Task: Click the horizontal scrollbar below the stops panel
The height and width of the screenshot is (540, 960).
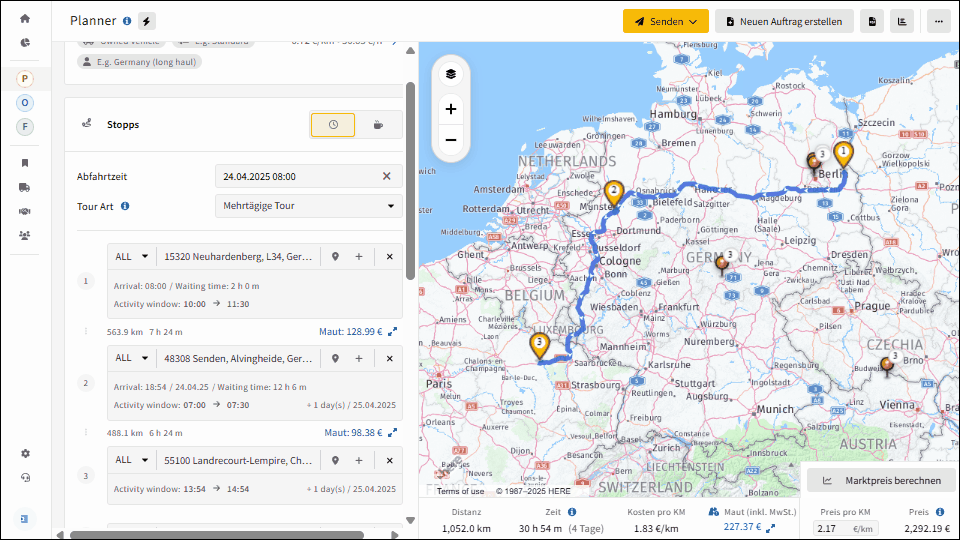Action: pyautogui.click(x=217, y=535)
